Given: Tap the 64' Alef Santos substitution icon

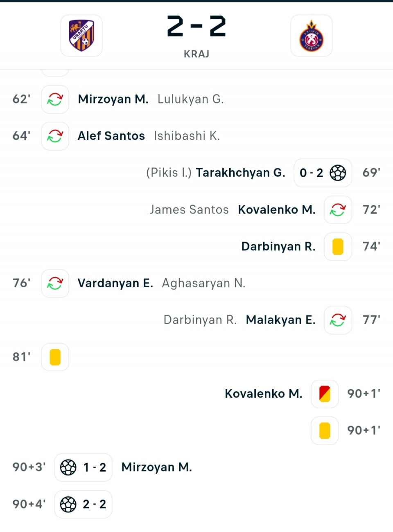Looking at the screenshot, I should 55,136.
